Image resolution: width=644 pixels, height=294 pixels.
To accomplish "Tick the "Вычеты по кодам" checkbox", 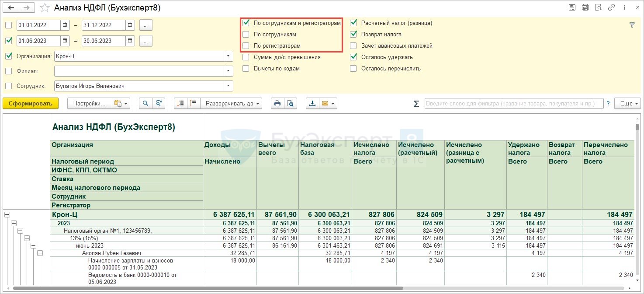I will coord(246,68).
